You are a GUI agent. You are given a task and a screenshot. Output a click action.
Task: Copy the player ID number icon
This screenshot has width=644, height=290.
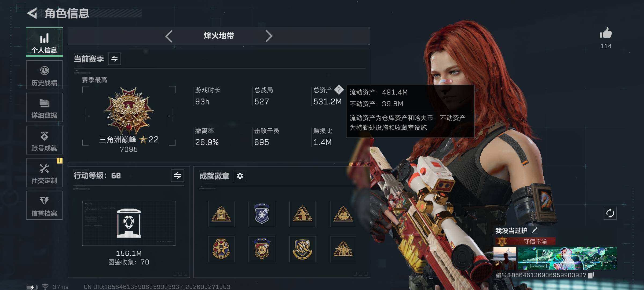tap(591, 275)
